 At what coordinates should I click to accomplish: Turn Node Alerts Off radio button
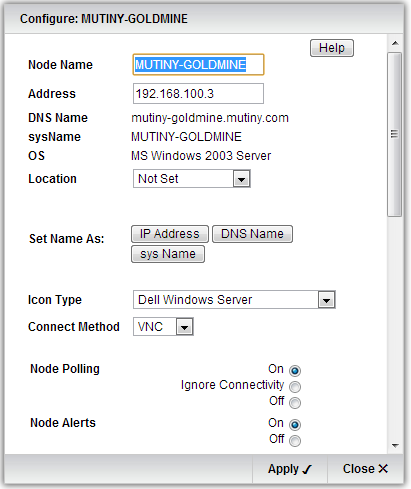[295, 441]
